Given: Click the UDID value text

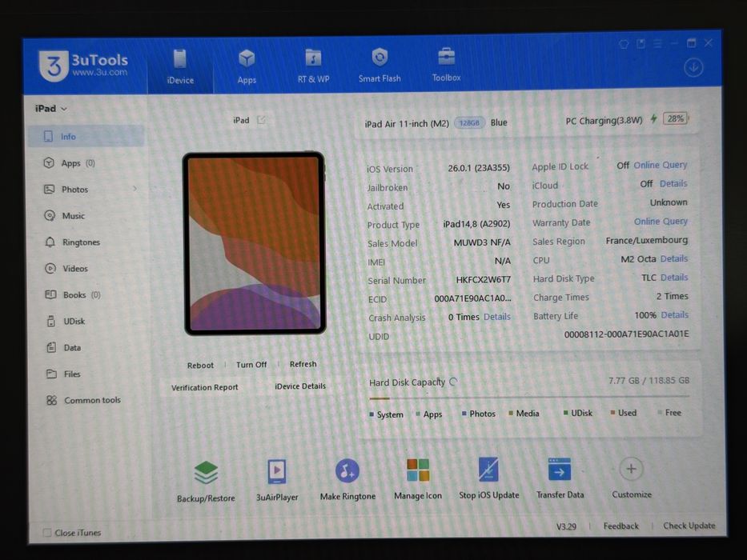Looking at the screenshot, I should click(x=626, y=334).
